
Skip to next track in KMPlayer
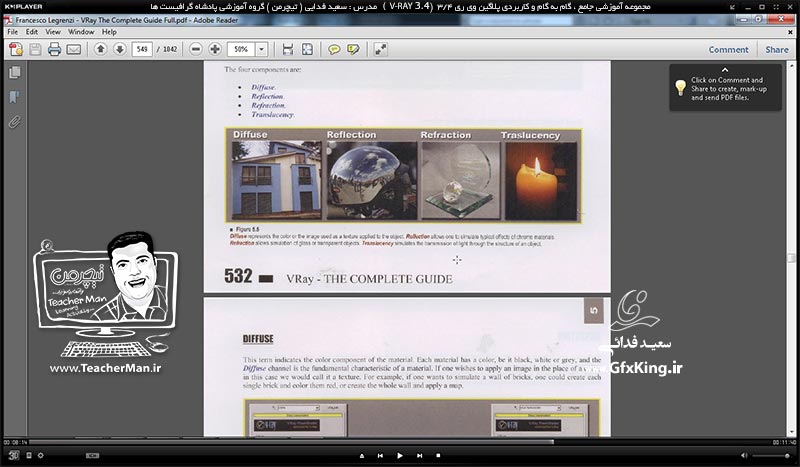(x=419, y=455)
